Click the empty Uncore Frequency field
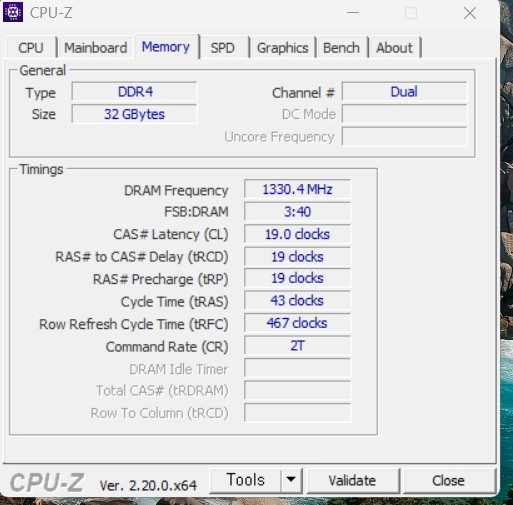The image size is (513, 505). pos(404,137)
